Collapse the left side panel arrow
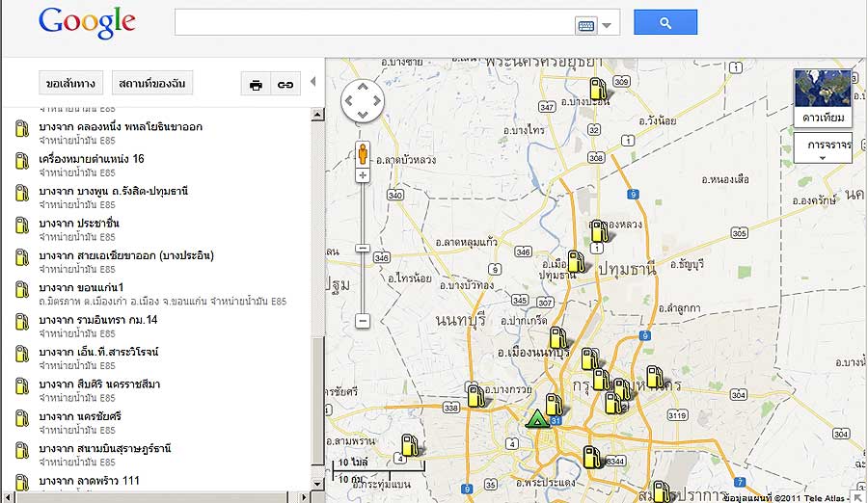This screenshot has width=868, height=503. (312, 82)
